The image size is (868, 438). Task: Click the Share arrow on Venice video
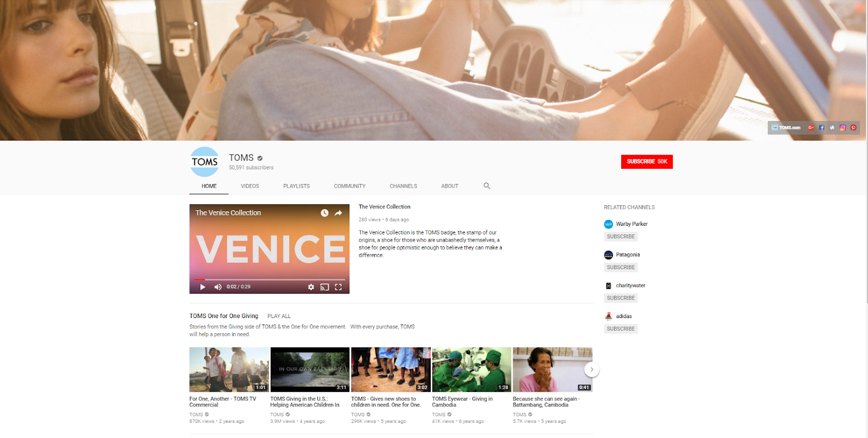click(x=339, y=213)
